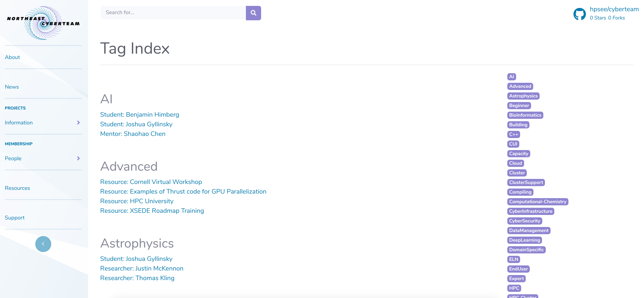Select the DomainSpecific tag badge
644x298 pixels.
coord(527,250)
